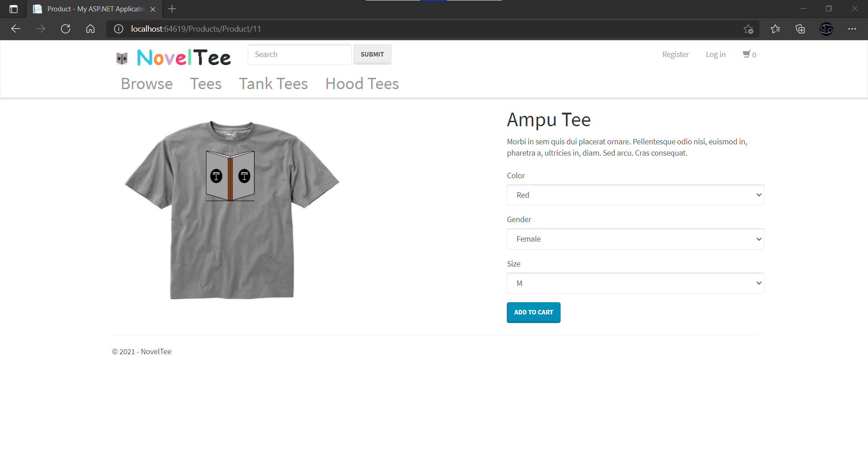Open the Register page
Viewport: 868px width, 466px height.
coord(675,54)
